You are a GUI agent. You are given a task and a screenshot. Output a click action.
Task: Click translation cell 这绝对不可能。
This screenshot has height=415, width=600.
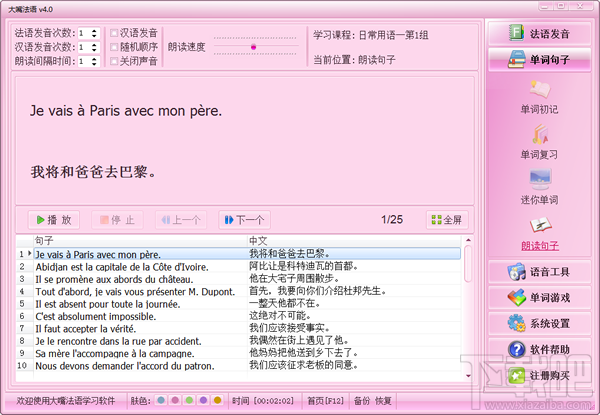point(354,316)
